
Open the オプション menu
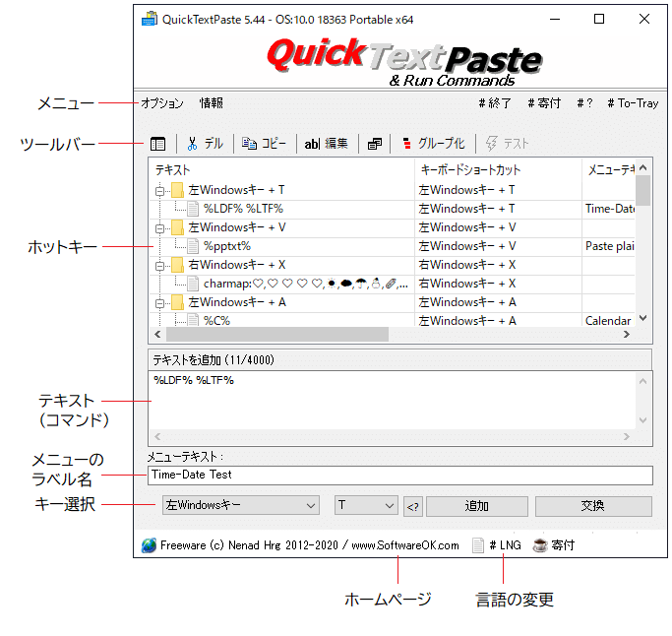pos(162,103)
